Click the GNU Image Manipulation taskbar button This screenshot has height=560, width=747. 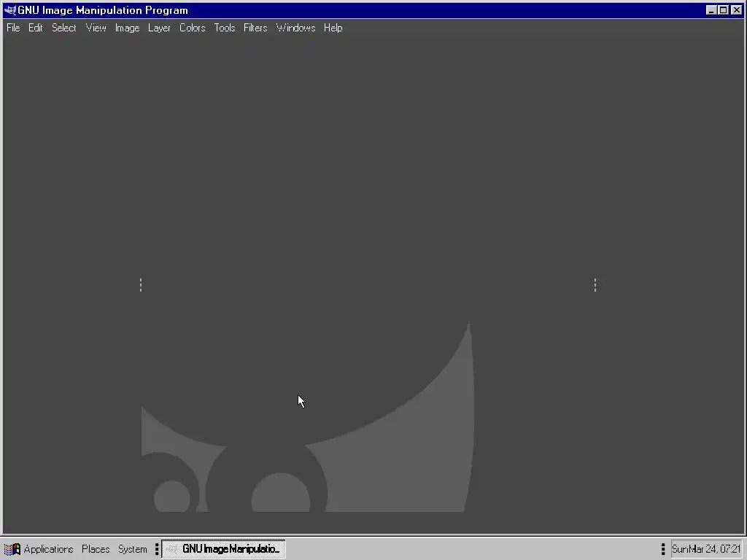[223, 549]
